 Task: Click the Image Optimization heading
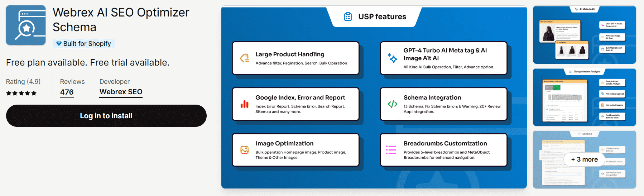pyautogui.click(x=285, y=143)
